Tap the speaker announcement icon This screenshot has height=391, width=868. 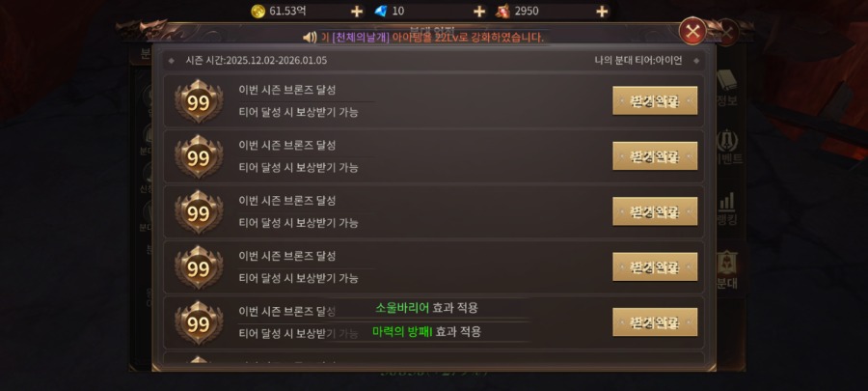coord(310,37)
